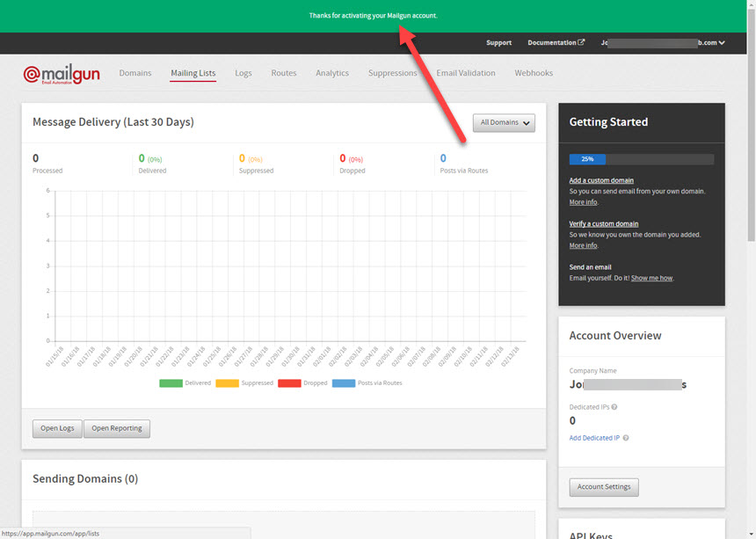Click the Show me how link
Viewport: 756px width, 539px height.
pyautogui.click(x=651, y=278)
